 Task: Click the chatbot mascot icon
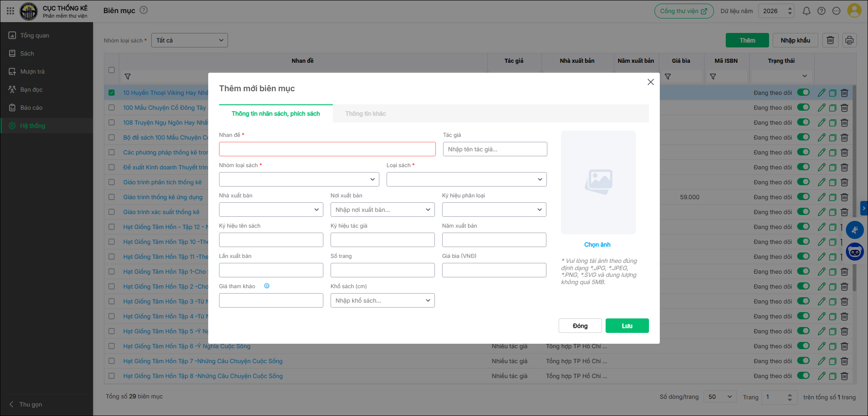point(854,252)
